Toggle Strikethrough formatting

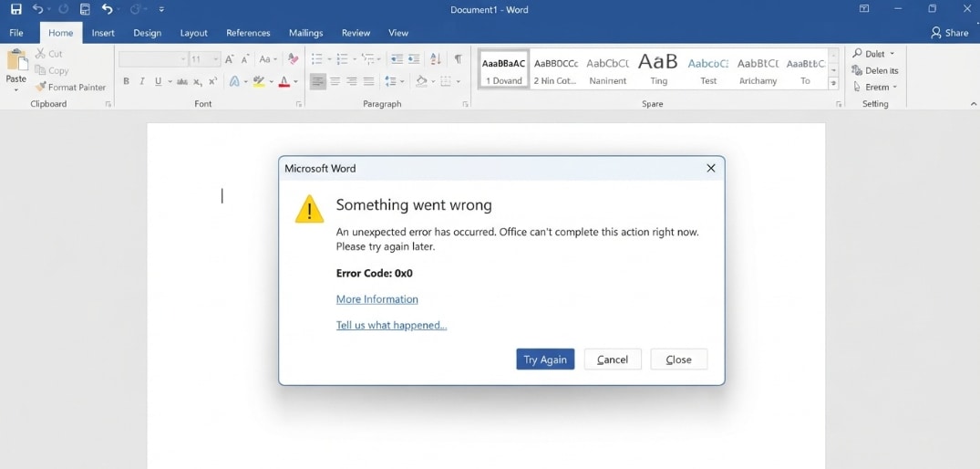[182, 81]
